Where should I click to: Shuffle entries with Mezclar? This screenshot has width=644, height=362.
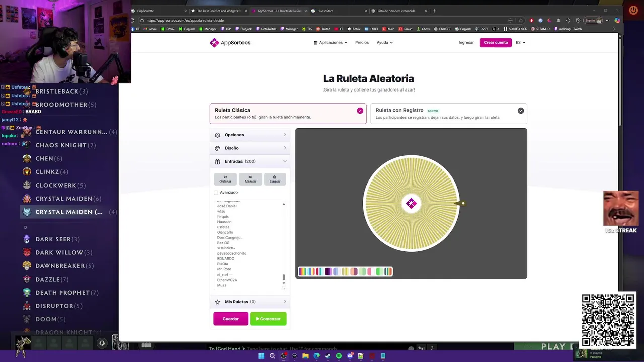[250, 179]
